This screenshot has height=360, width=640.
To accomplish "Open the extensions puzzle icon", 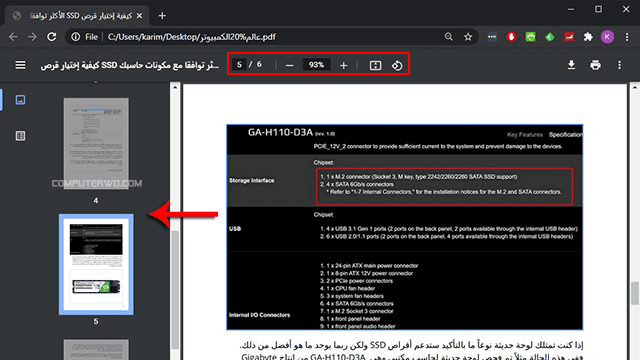I will tap(588, 37).
